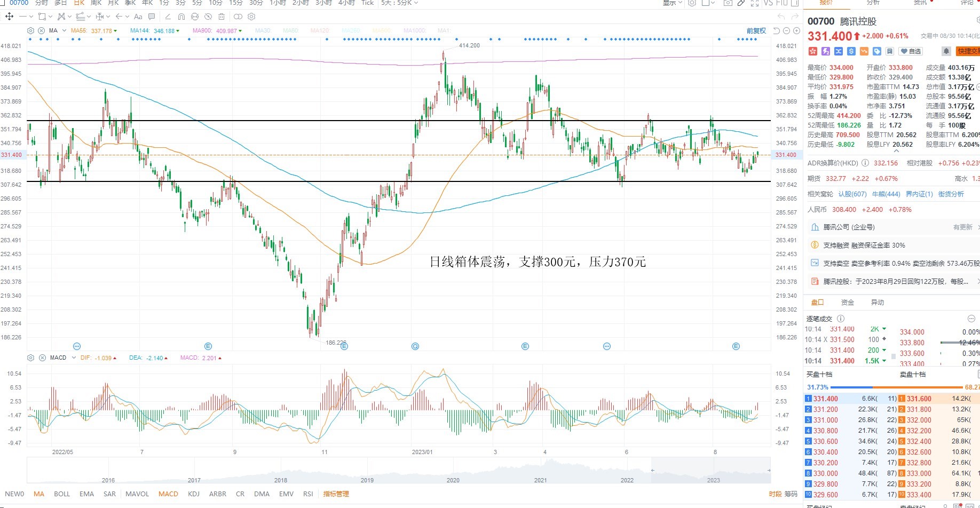Open the 资金 capital flow tab
Screen dimensions: 980x508
pos(848,303)
